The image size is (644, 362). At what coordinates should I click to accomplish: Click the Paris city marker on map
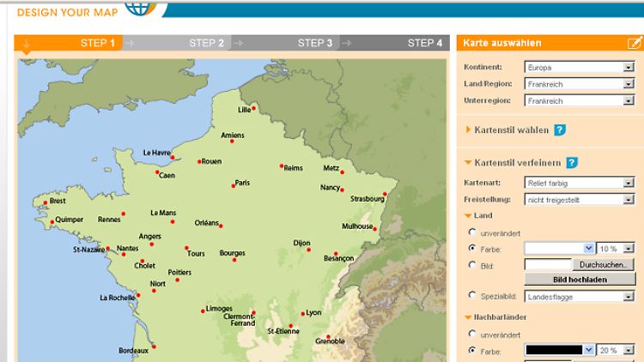pyautogui.click(x=233, y=185)
